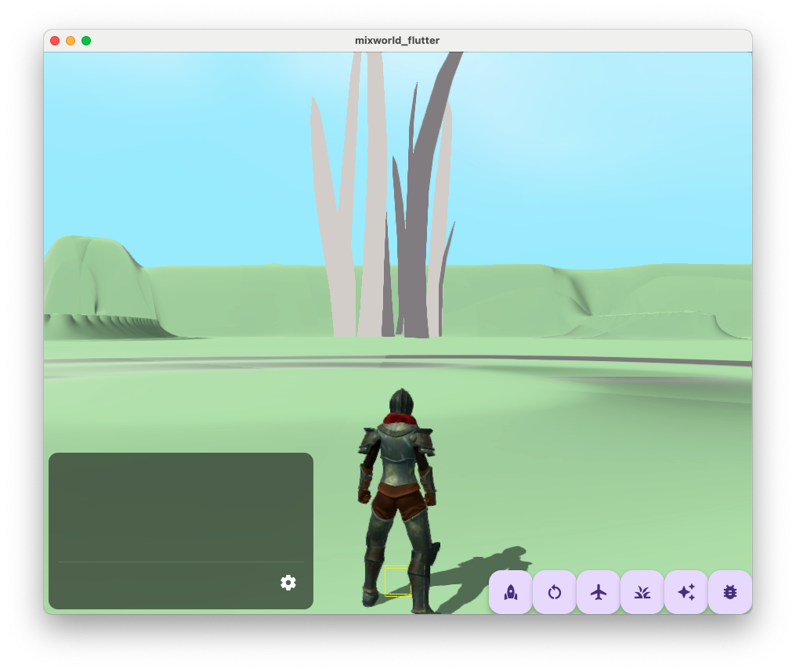This screenshot has height=672, width=796.
Task: Open minimap settings with the gear icon
Action: 288,583
